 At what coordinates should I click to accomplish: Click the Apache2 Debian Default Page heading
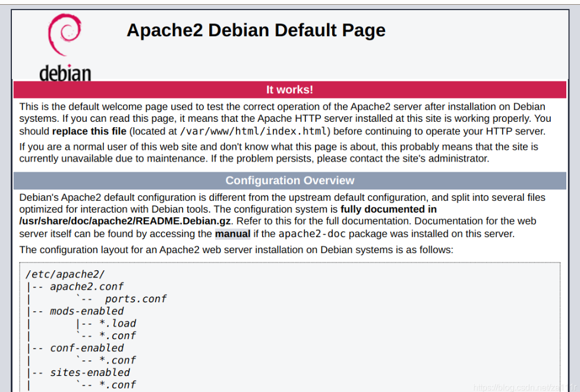pyautogui.click(x=256, y=30)
